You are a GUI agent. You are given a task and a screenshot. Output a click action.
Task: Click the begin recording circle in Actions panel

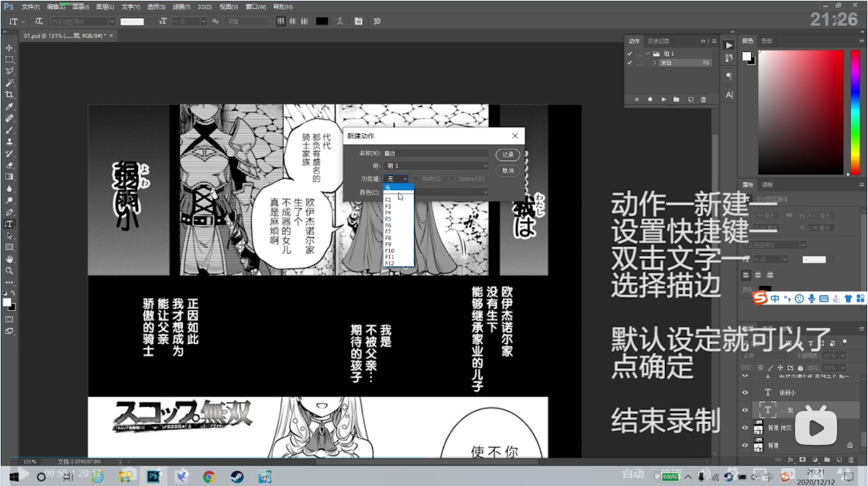tap(649, 99)
